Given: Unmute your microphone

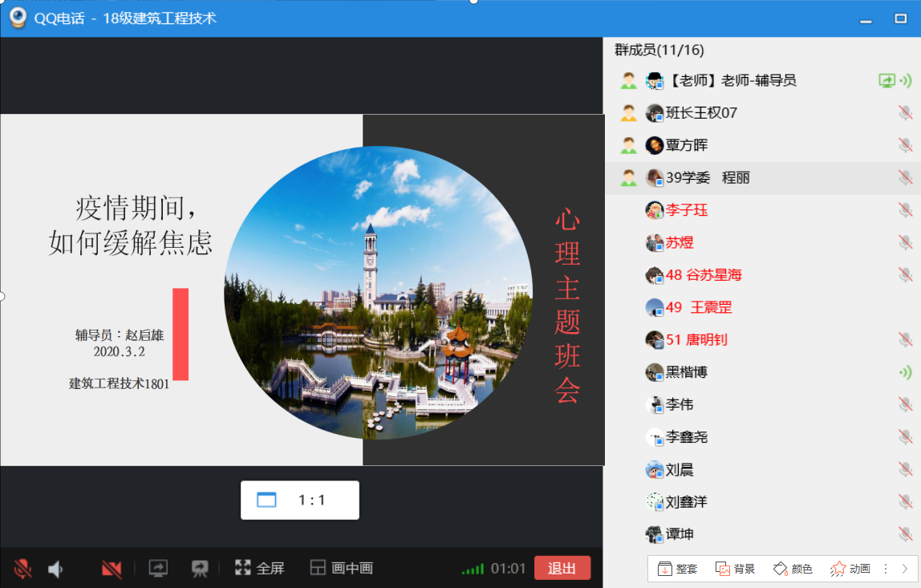Looking at the screenshot, I should click(22, 568).
